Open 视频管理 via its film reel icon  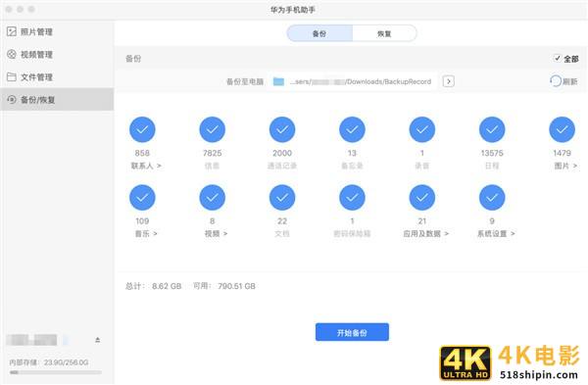coord(12,54)
